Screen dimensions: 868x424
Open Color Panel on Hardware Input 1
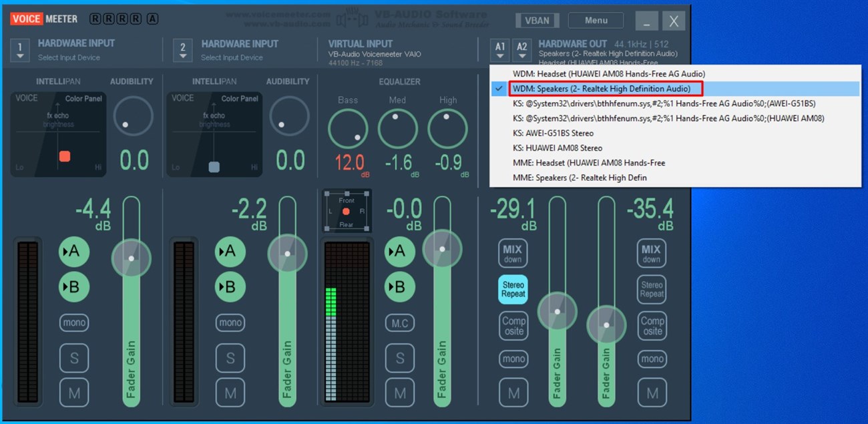(x=83, y=99)
